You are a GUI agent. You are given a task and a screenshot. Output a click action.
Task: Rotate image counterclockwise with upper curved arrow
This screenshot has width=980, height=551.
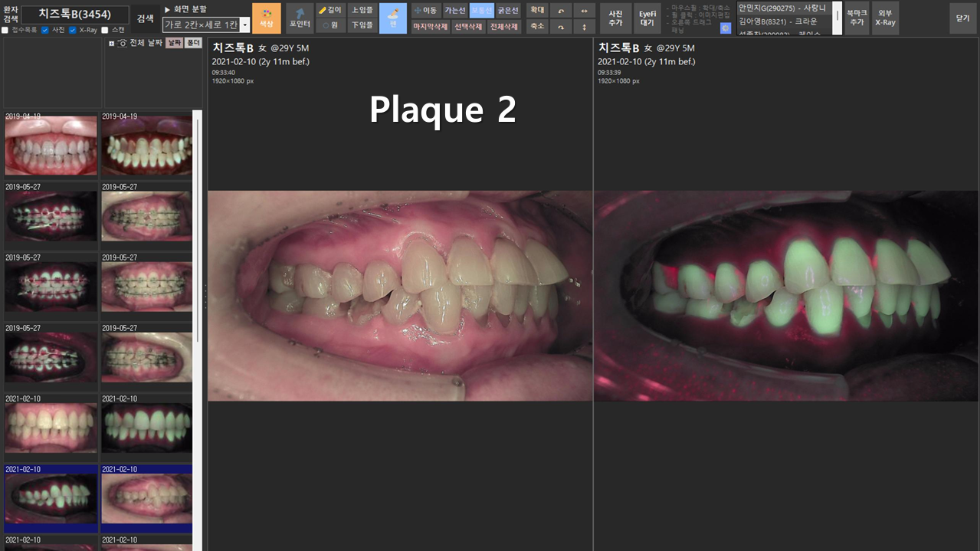(x=561, y=11)
